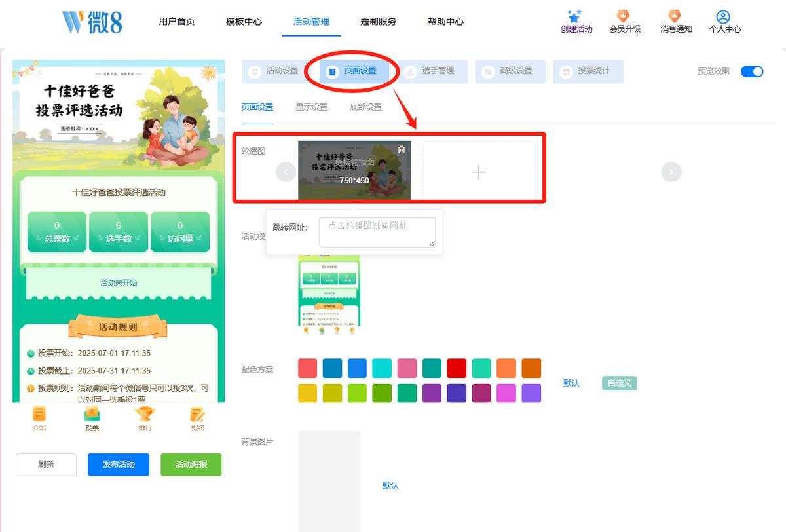Click the 发布活动 button

click(x=119, y=465)
